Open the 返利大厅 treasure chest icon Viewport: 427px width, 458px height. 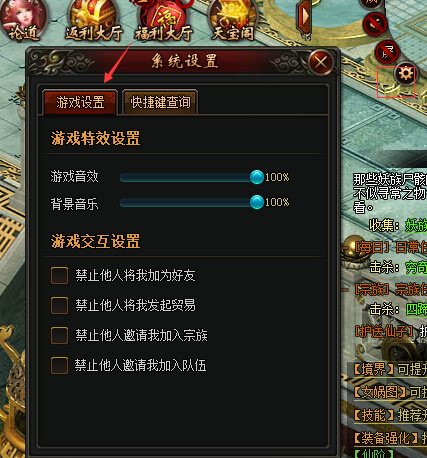[x=94, y=21]
